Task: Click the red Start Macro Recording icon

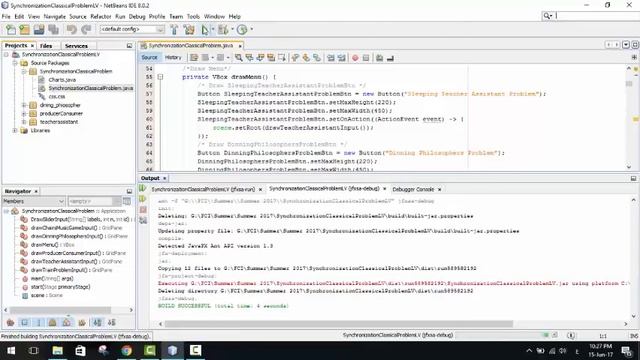Action: [x=355, y=58]
